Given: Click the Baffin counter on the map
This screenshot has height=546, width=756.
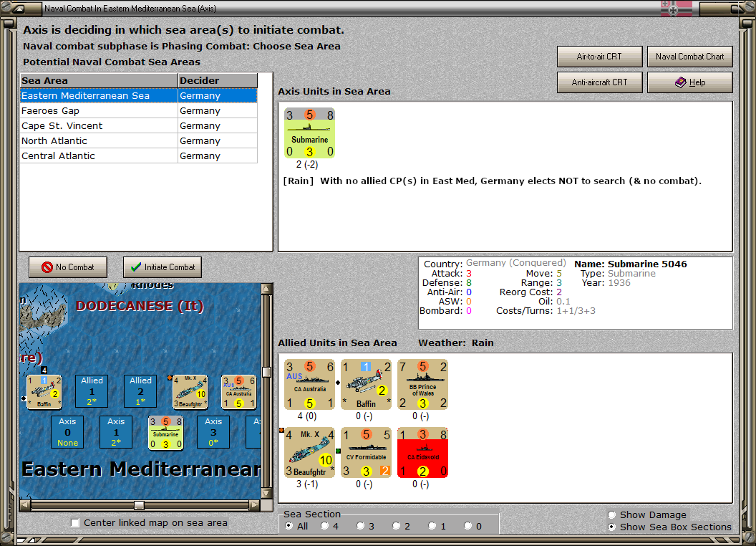Looking at the screenshot, I should pyautogui.click(x=44, y=391).
